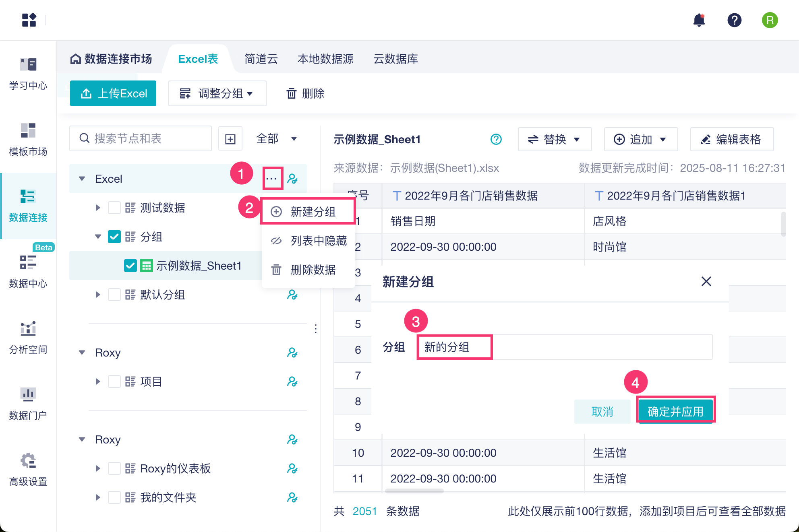The width and height of the screenshot is (799, 532).
Task: Click the 分组 name input field
Action: (x=564, y=347)
